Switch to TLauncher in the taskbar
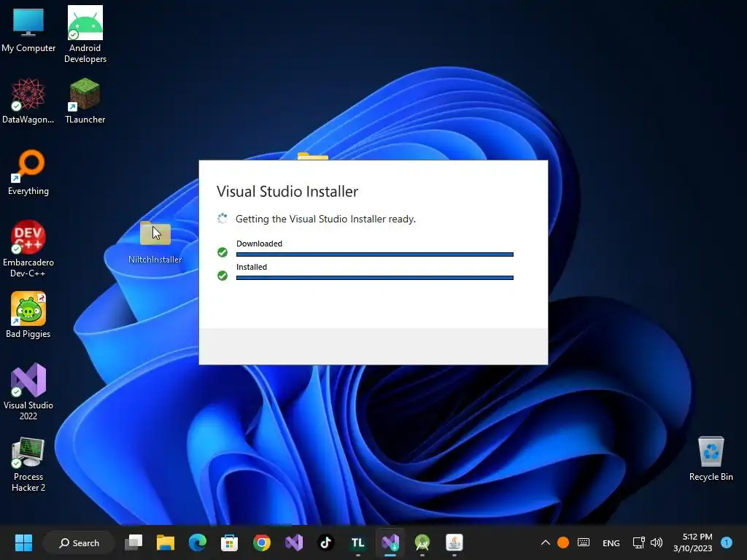The width and height of the screenshot is (747, 560). [357, 542]
